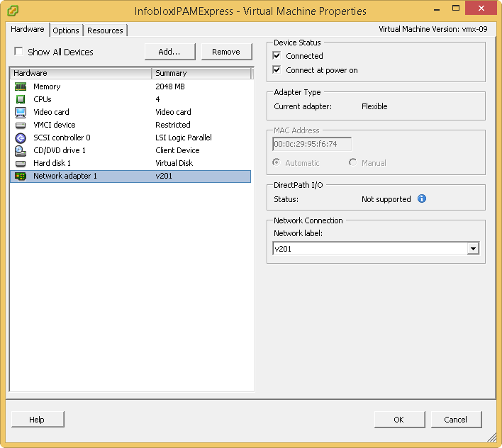Uncheck the Connected checkbox

(x=277, y=55)
